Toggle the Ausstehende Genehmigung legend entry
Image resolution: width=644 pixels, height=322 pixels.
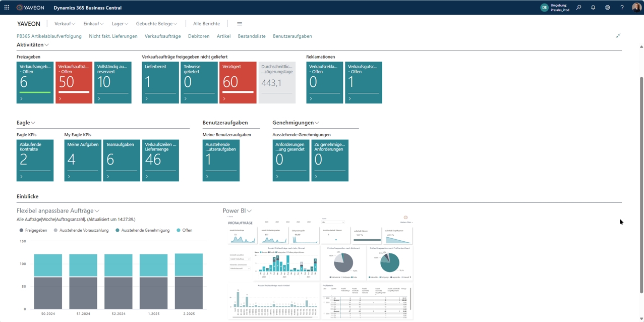tap(143, 230)
